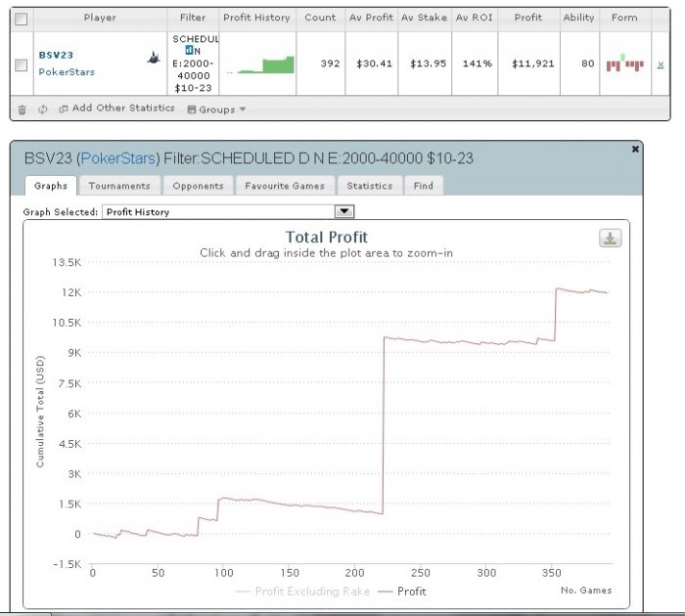Click the Form column header

[624, 18]
